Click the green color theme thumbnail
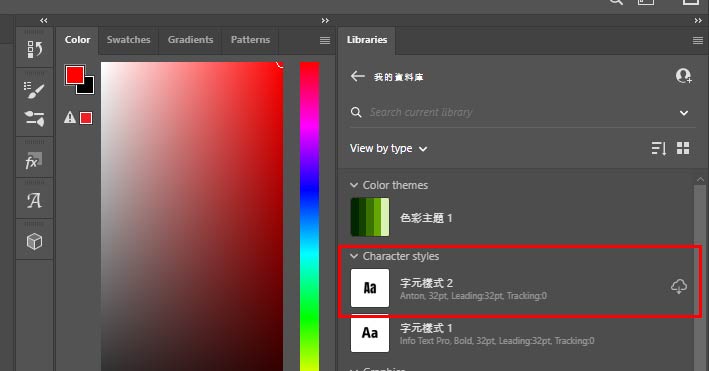Viewport: 709px width, 371px height. point(370,217)
